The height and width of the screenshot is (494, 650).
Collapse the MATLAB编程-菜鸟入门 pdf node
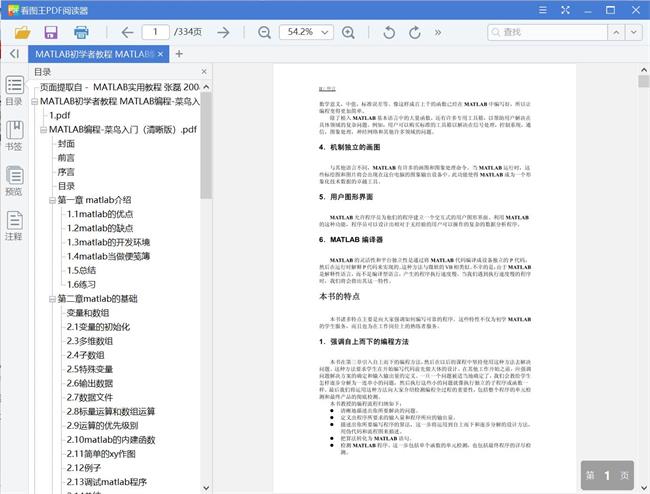44,130
